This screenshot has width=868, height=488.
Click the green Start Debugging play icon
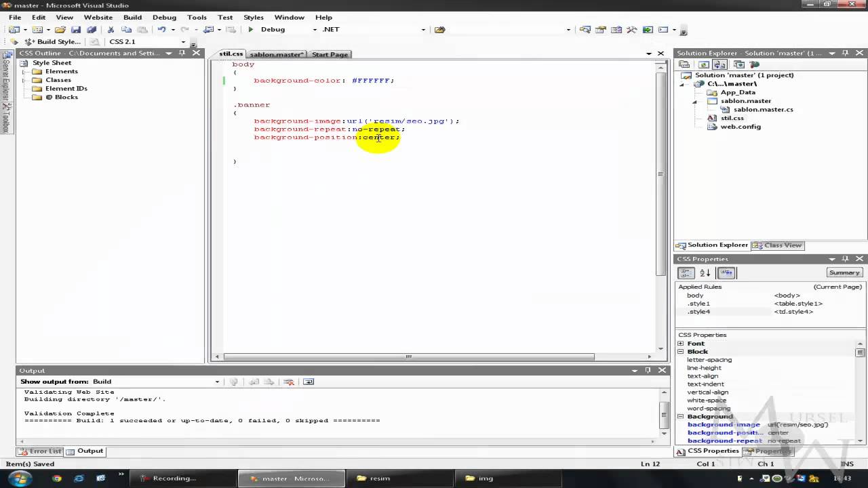(251, 29)
